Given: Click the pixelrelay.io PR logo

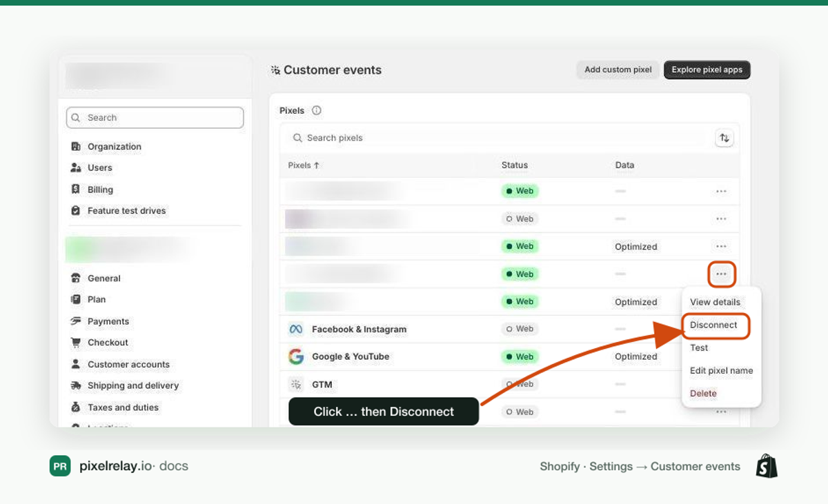Looking at the screenshot, I should pos(60,466).
